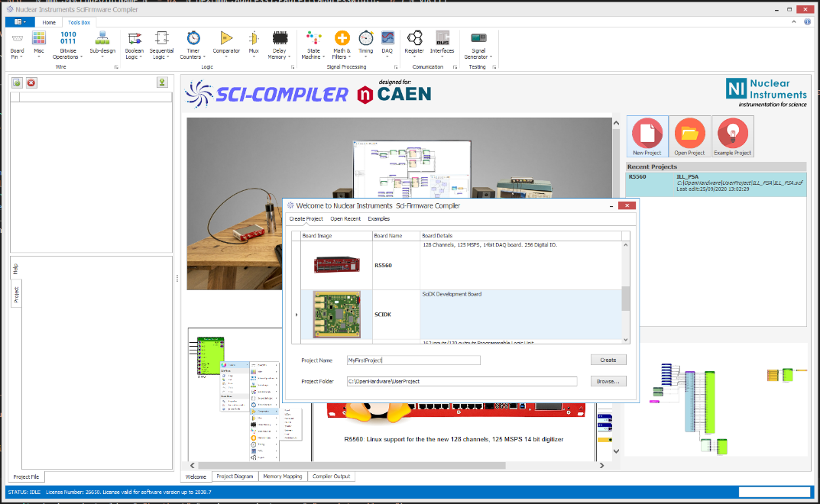Select the Welcome bottom tab
The image size is (820, 504).
pyautogui.click(x=196, y=477)
